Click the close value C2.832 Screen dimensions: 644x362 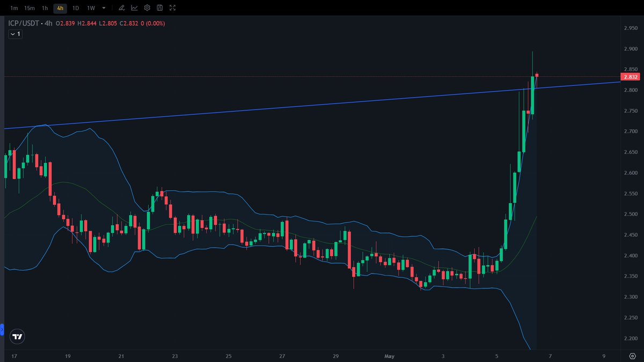click(x=130, y=24)
